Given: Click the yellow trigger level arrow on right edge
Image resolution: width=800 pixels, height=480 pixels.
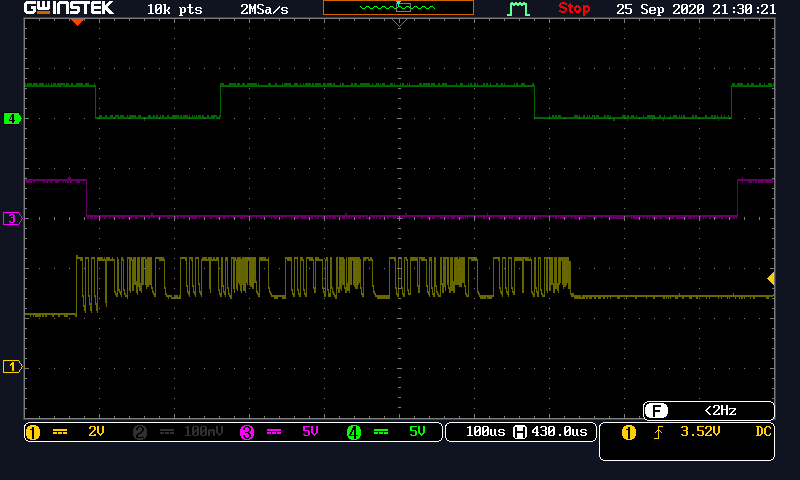Looking at the screenshot, I should 771,279.
